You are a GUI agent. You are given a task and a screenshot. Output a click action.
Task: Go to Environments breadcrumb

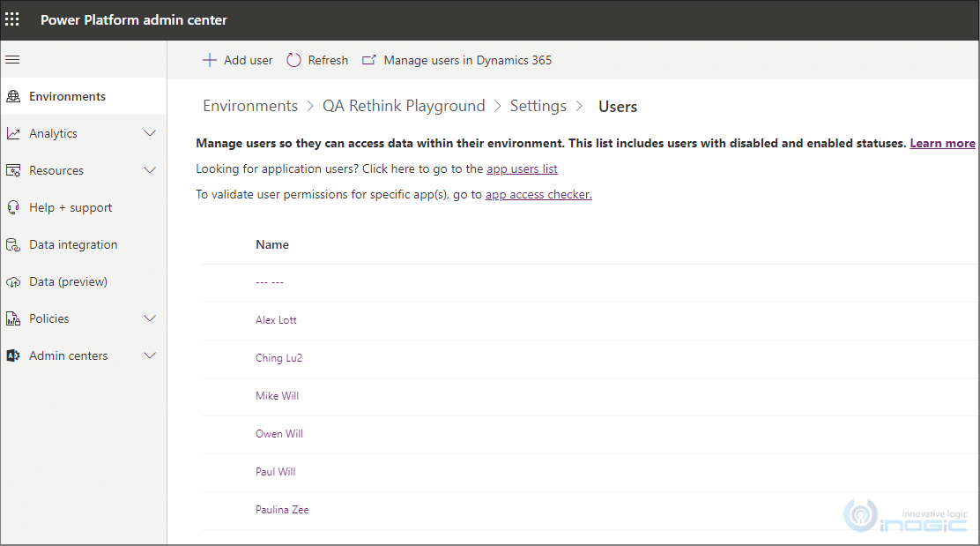coord(250,106)
